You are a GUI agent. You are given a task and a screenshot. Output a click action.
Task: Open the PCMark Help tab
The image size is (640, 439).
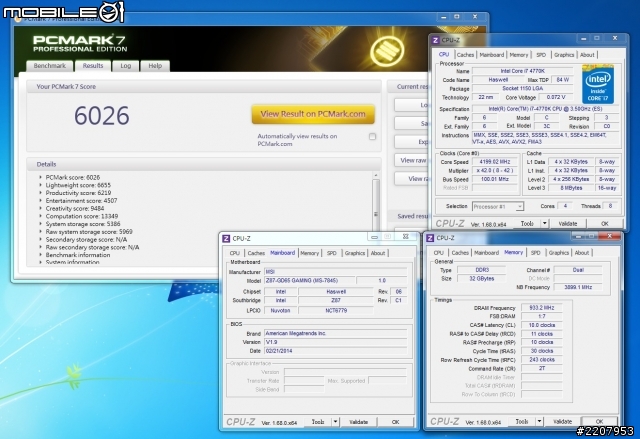[x=155, y=66]
